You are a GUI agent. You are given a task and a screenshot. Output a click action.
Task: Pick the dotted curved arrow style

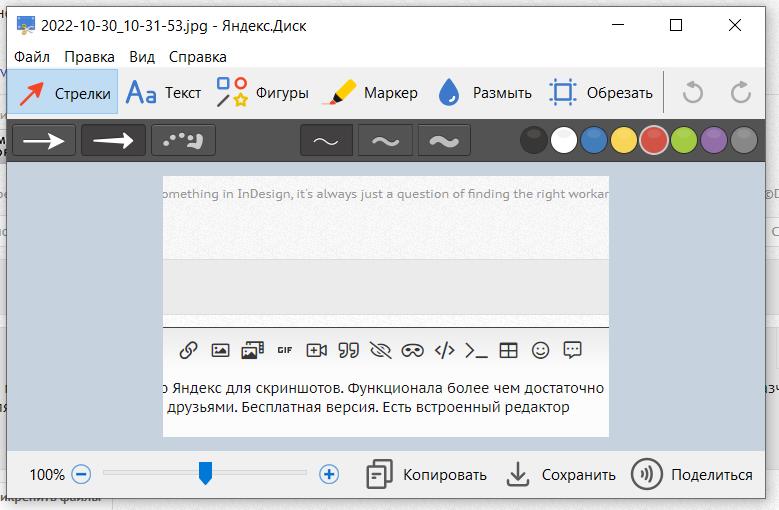(183, 141)
